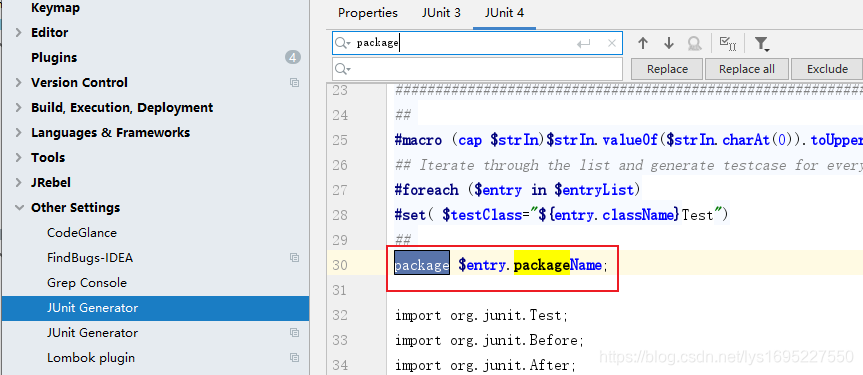
Task: Switch to the Properties tab
Action: 368,13
